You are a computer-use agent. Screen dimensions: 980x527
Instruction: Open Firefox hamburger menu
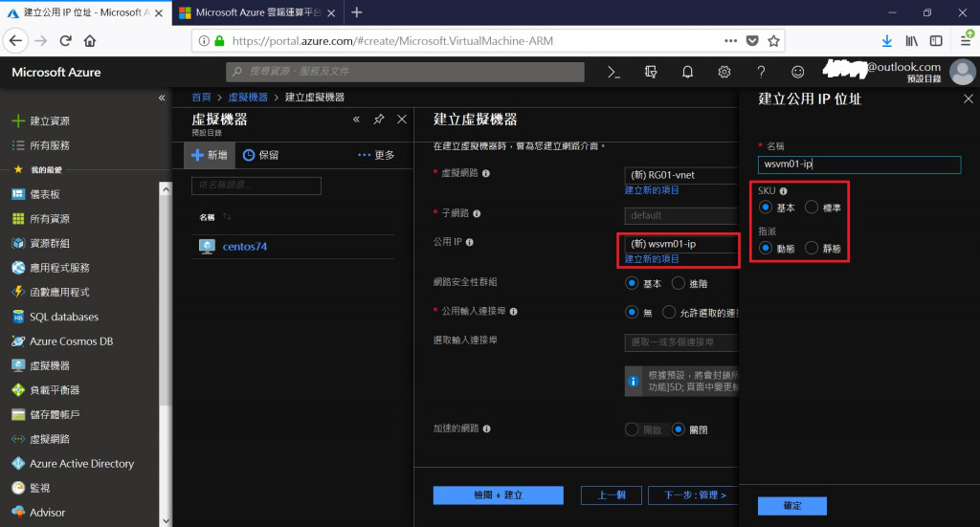pyautogui.click(x=966, y=41)
